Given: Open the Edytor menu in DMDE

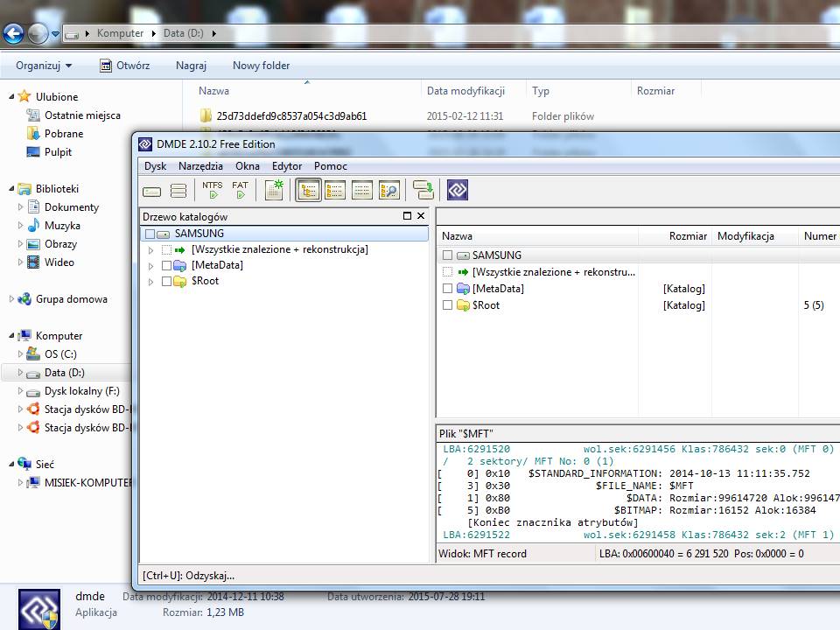Looking at the screenshot, I should [x=287, y=166].
